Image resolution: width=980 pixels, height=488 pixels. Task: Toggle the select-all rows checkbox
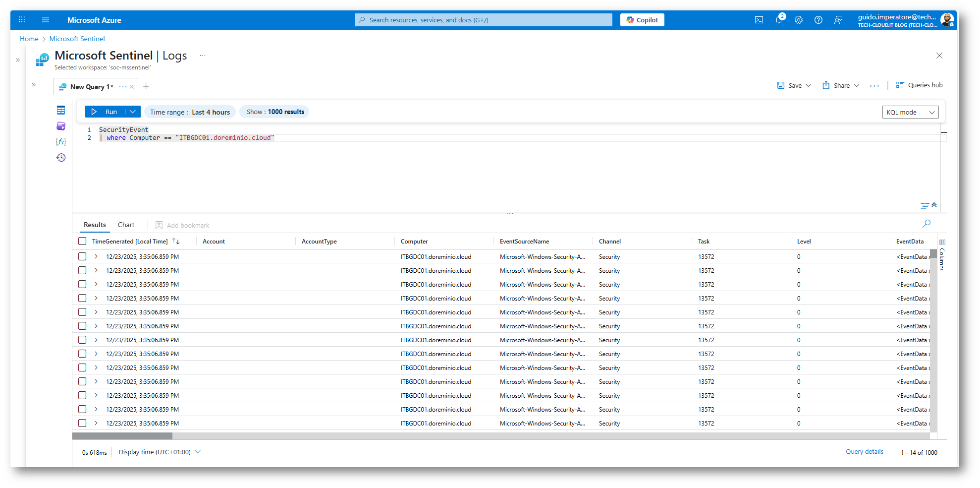(82, 242)
